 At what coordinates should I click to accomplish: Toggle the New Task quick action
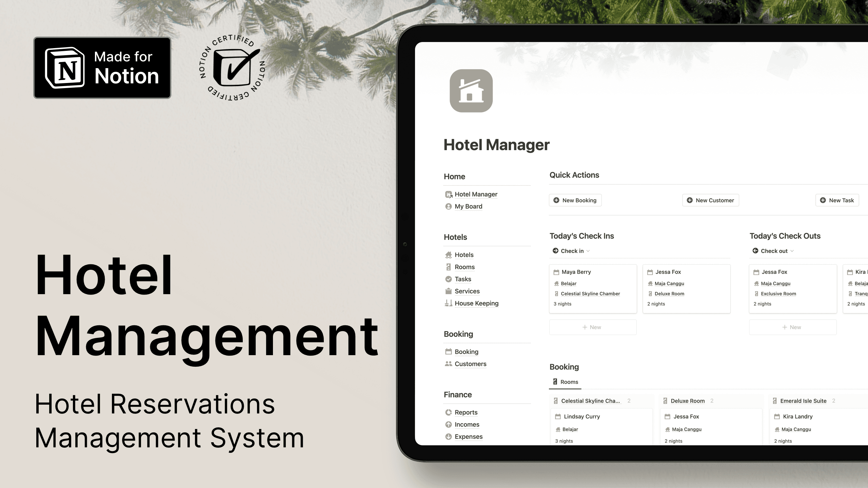point(837,200)
